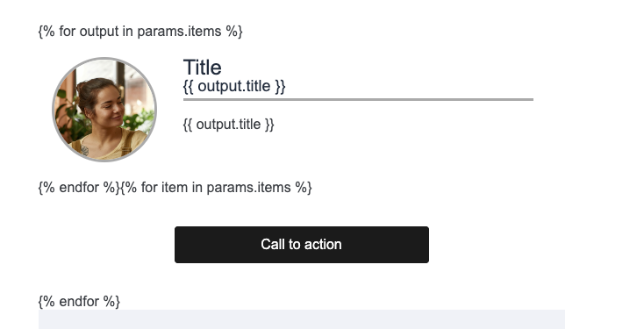Select the circular profile photo of the woman
This screenshot has height=329, width=644.
(104, 110)
